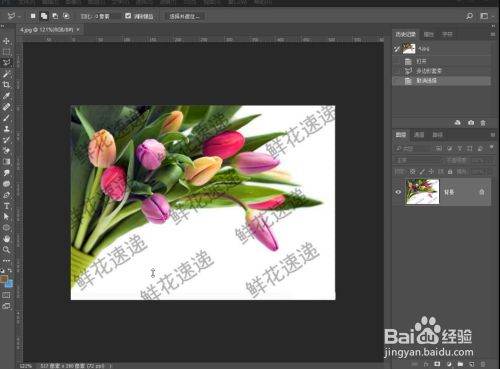Click the search icon in options bar
Screen dimensions: 500x369
click(469, 16)
